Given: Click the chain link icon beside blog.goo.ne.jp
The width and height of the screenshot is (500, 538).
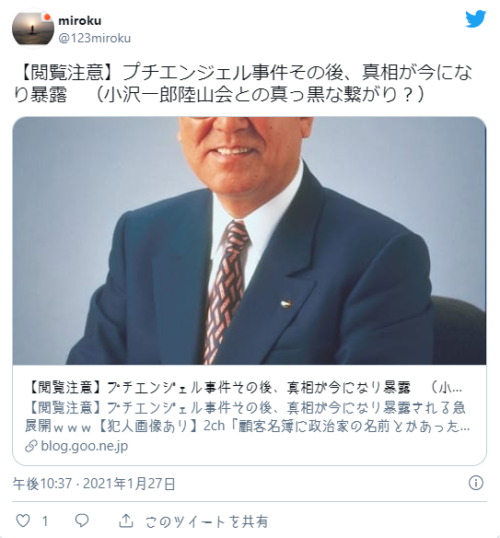Looking at the screenshot, I should click(31, 446).
